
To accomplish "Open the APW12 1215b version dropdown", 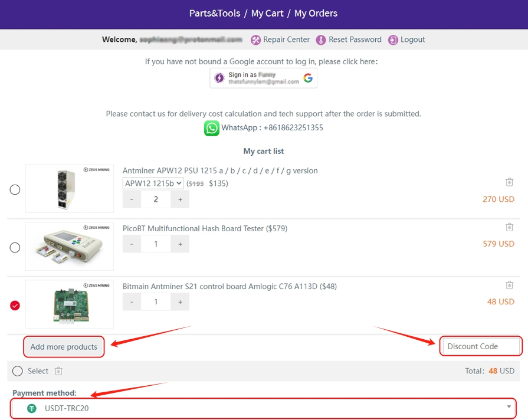I will (153, 183).
